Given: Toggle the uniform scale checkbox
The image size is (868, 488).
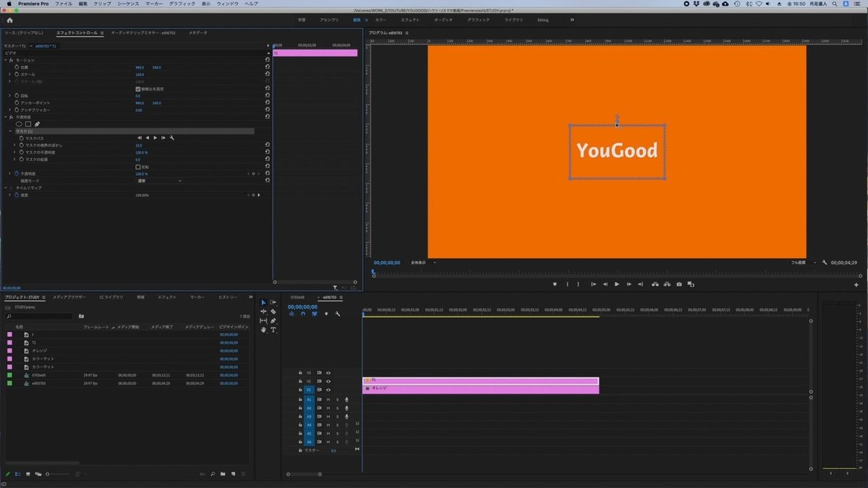Looking at the screenshot, I should pyautogui.click(x=138, y=89).
